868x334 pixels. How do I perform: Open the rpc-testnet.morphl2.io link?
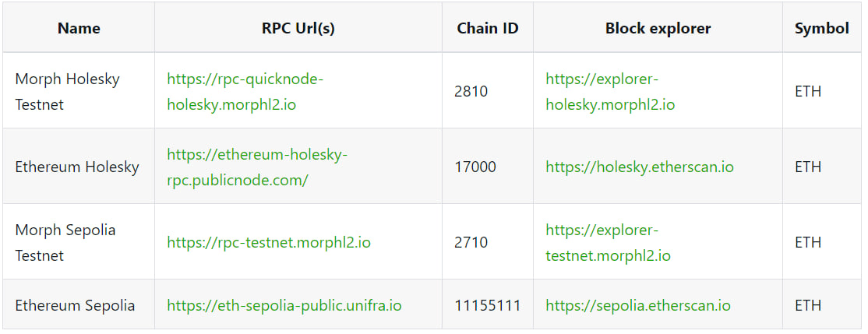click(x=269, y=242)
